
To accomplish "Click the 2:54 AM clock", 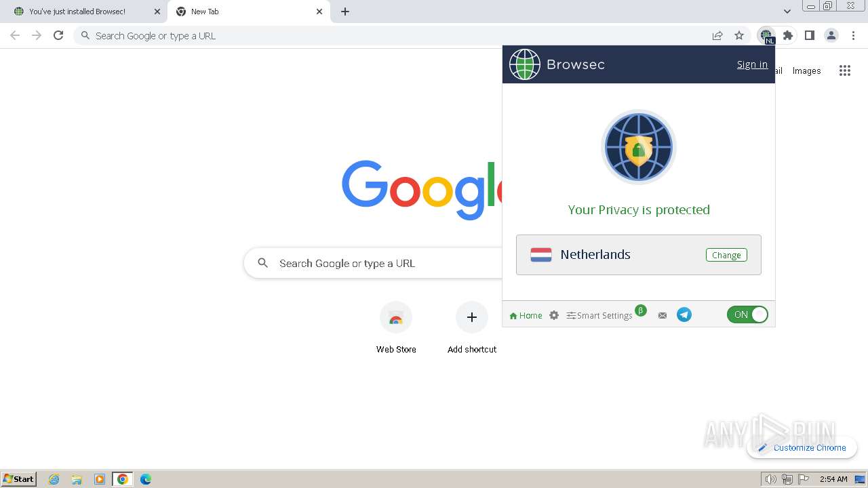I will point(833,479).
